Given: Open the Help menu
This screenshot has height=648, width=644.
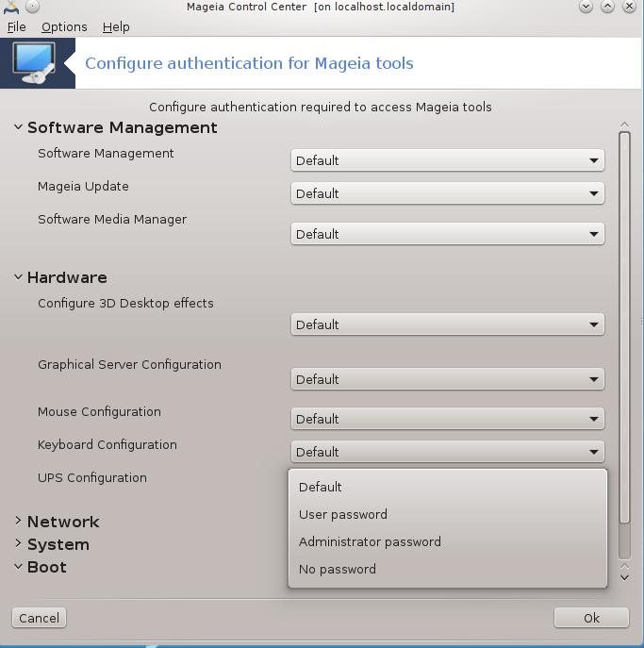Looking at the screenshot, I should pyautogui.click(x=116, y=26).
